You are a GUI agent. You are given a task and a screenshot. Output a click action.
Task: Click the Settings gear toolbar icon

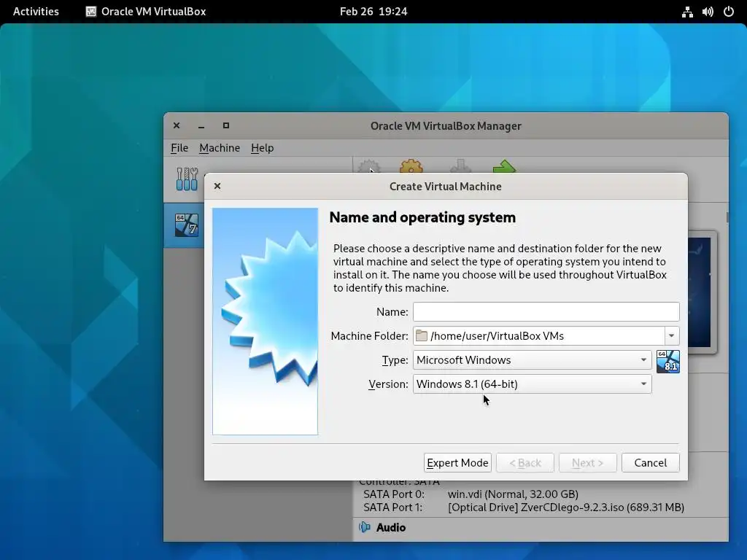point(411,166)
